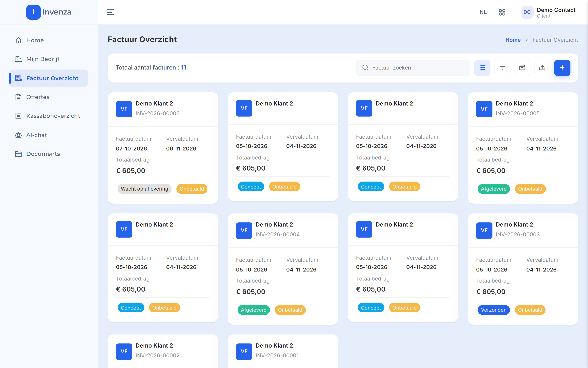Open Offertes in the sidebar

pyautogui.click(x=49, y=97)
